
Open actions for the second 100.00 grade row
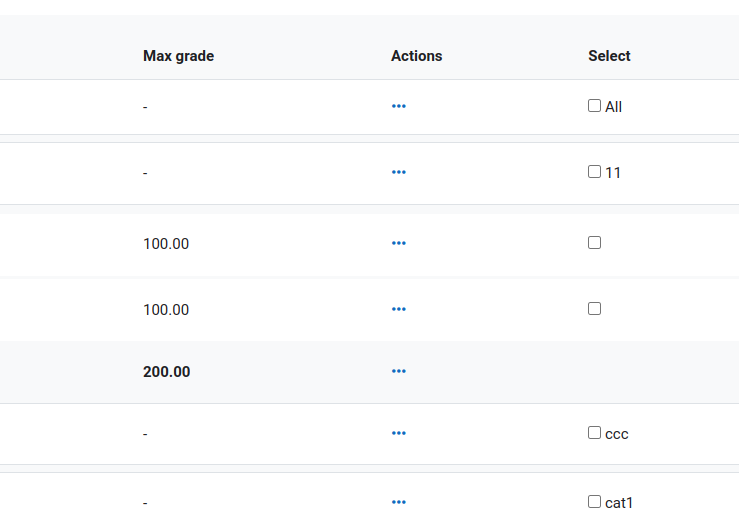[x=399, y=310]
